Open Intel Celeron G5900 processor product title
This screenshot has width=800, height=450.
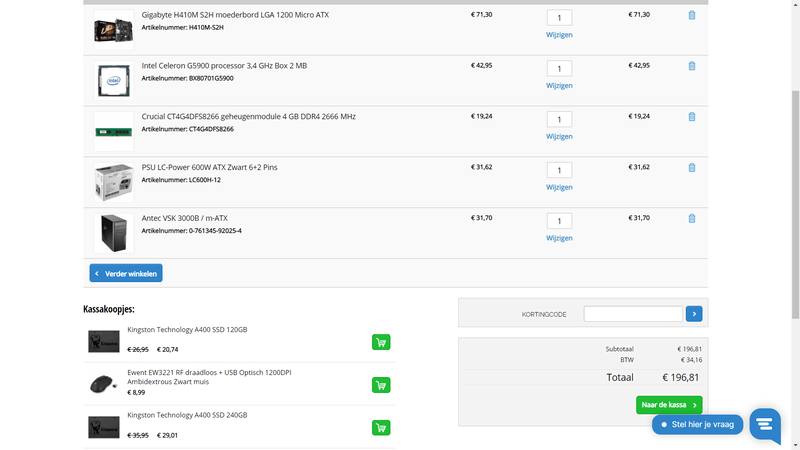tap(224, 65)
